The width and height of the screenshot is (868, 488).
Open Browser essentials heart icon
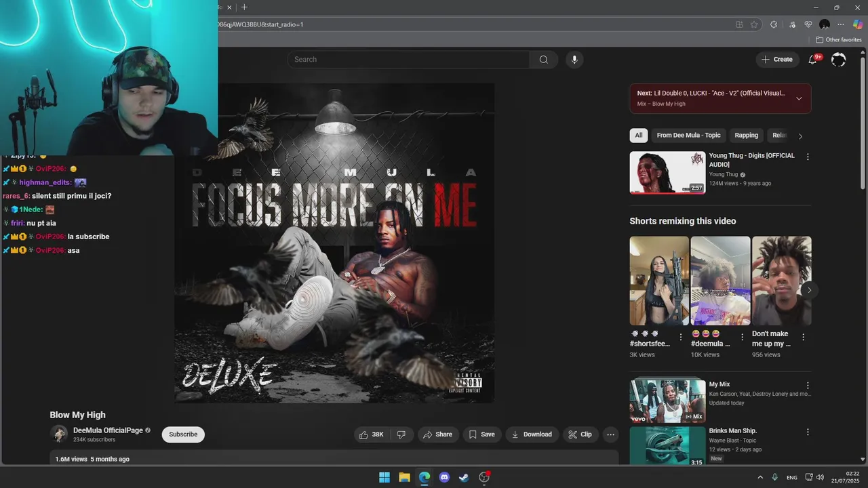808,24
